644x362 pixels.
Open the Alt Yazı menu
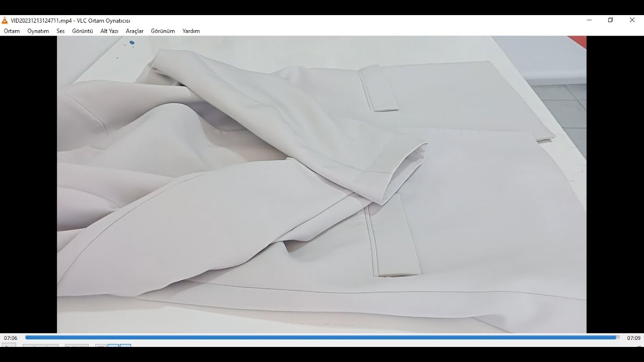click(x=109, y=31)
